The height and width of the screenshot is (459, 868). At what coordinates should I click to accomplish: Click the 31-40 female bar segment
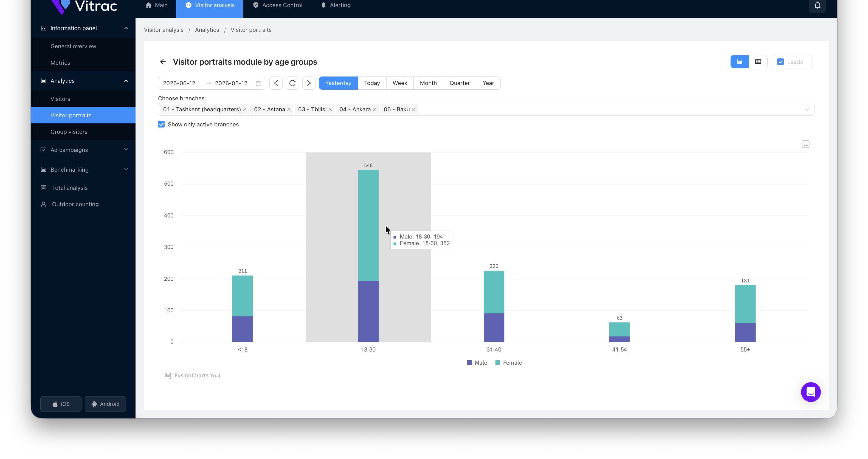pyautogui.click(x=494, y=292)
